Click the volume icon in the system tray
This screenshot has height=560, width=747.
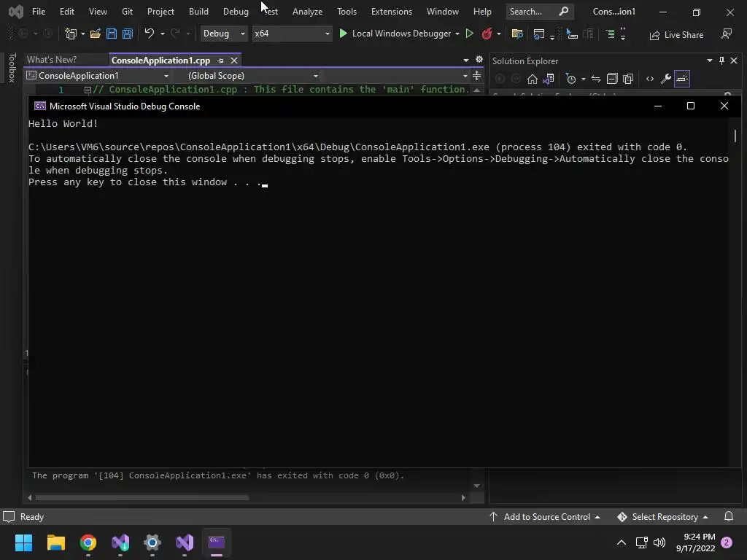point(659,542)
